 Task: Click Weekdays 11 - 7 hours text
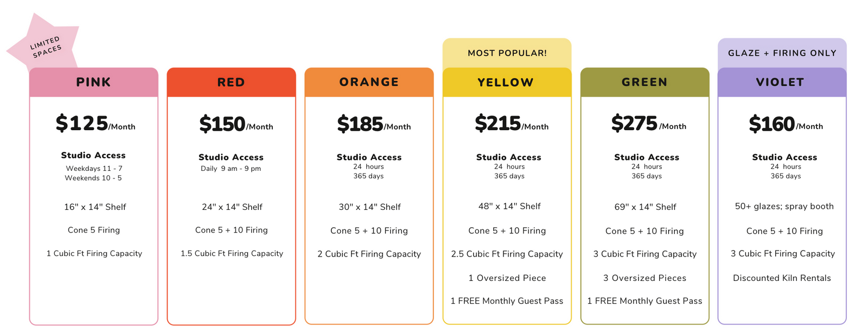point(94,169)
